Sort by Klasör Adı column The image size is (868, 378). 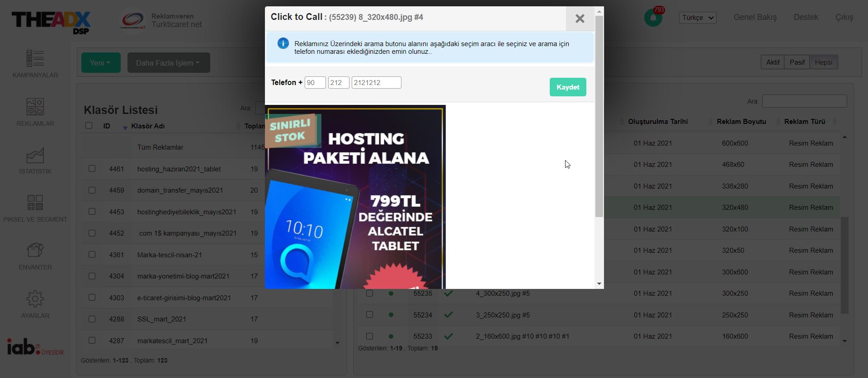pos(148,126)
